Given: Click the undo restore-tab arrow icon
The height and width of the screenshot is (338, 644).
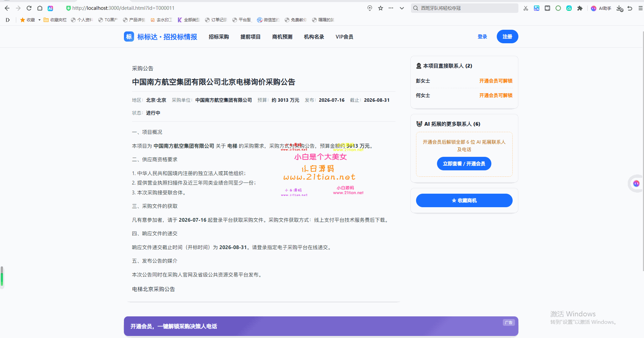Looking at the screenshot, I should [x=630, y=8].
